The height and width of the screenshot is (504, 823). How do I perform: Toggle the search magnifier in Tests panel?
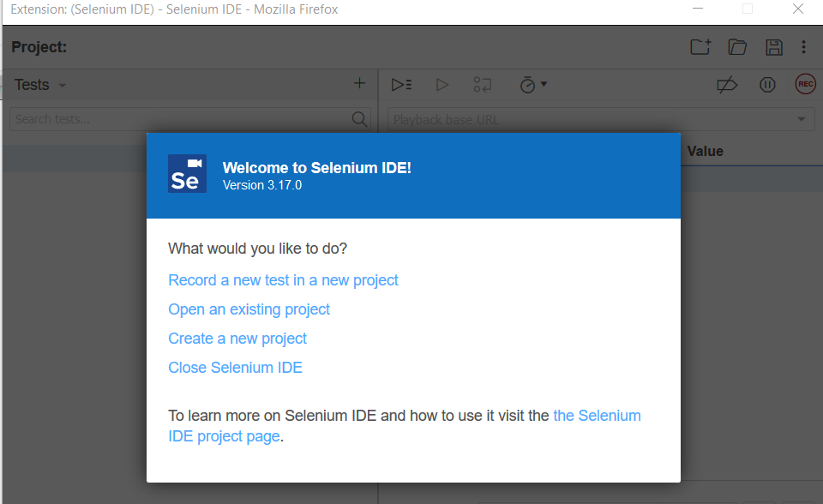pyautogui.click(x=359, y=119)
